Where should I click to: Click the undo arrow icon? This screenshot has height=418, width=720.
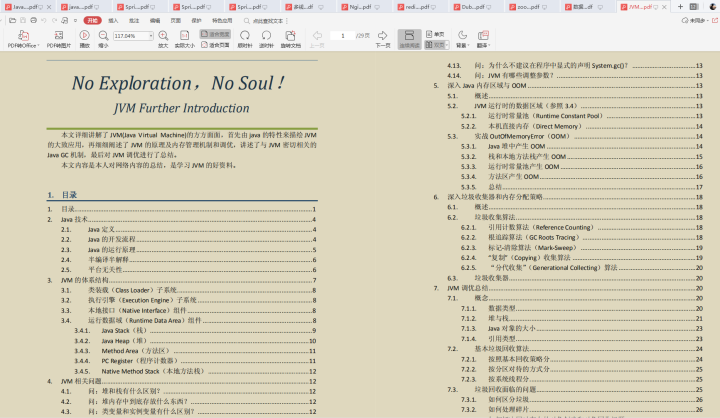coord(44,21)
